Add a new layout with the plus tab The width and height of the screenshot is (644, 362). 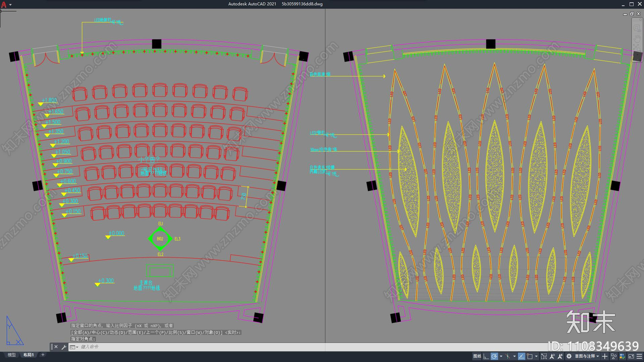click(43, 355)
